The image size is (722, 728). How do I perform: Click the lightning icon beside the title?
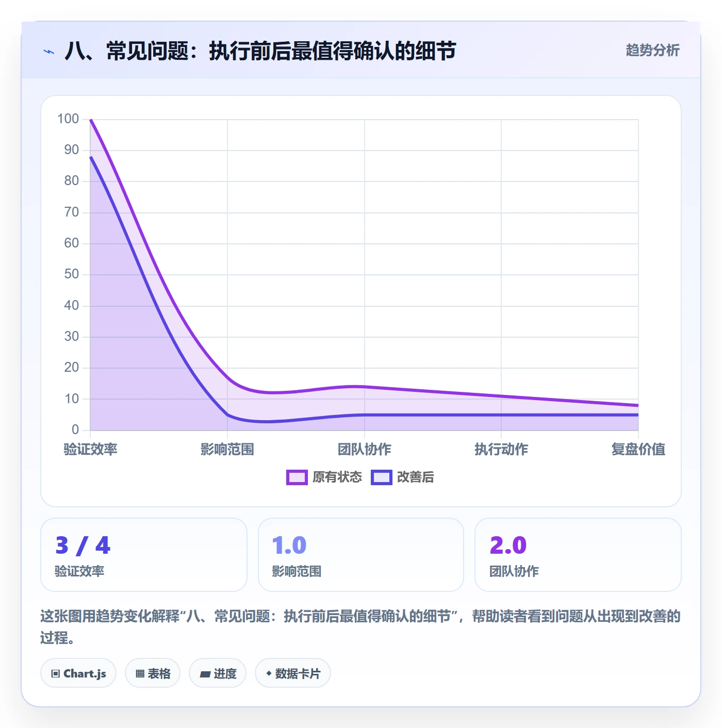click(x=49, y=52)
